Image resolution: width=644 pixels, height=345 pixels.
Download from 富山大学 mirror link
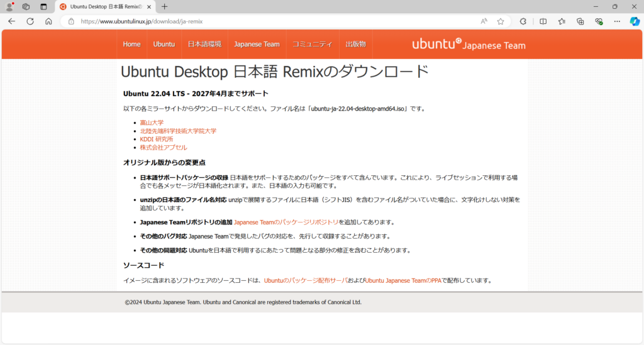click(152, 123)
